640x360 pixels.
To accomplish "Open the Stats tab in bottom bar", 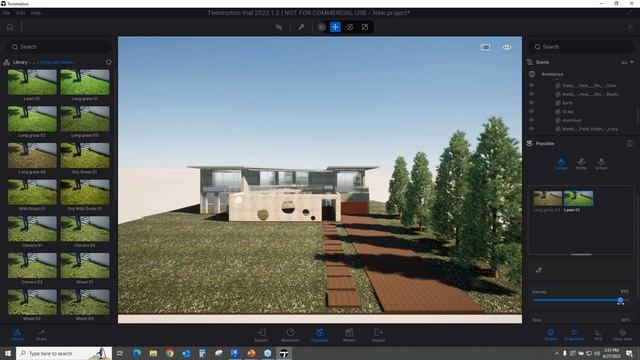I will point(41,335).
